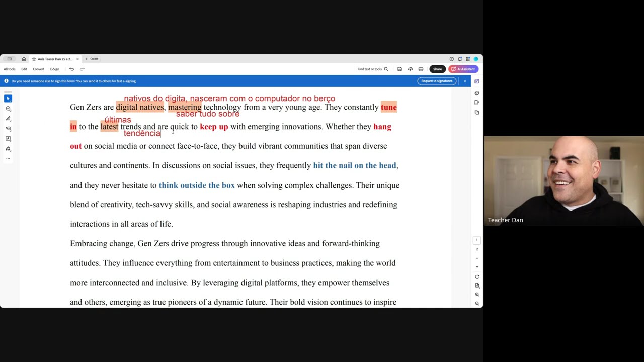Screen dimensions: 644x362
Task: Open the AI Assistant
Action: click(463, 69)
